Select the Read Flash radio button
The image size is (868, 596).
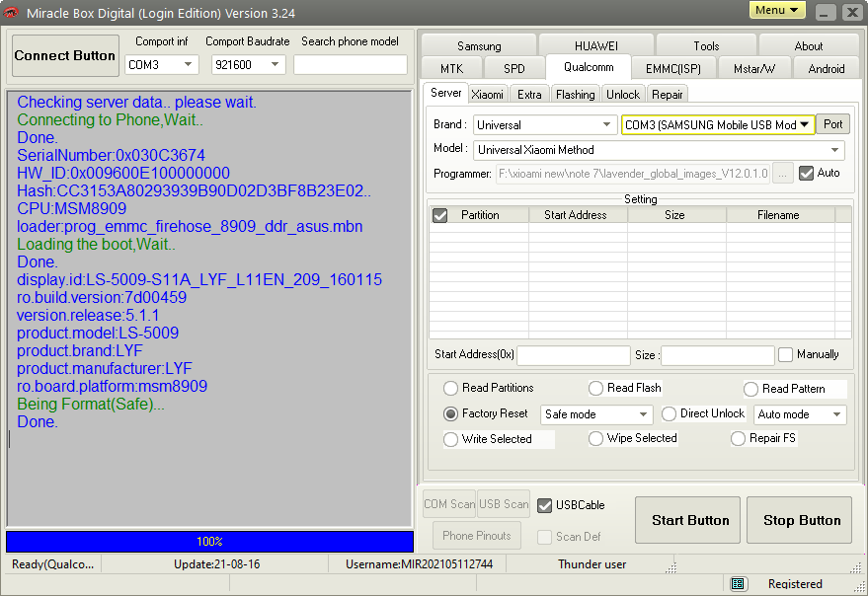pyautogui.click(x=595, y=388)
